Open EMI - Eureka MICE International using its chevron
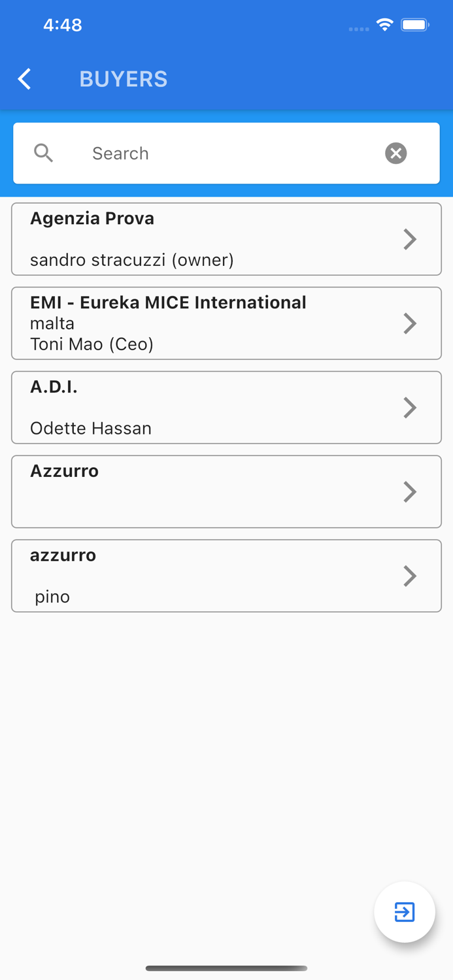The image size is (453, 980). click(411, 323)
